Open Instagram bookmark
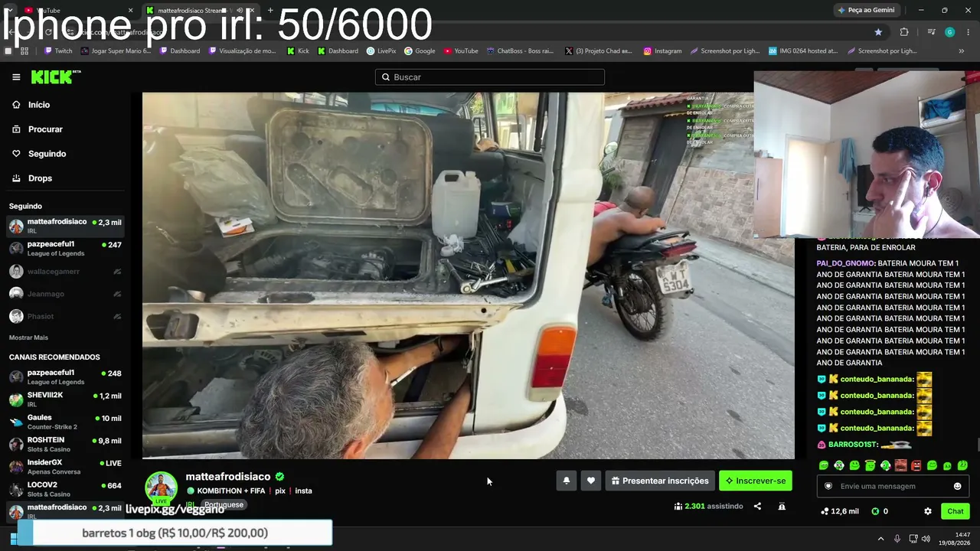 pos(662,51)
